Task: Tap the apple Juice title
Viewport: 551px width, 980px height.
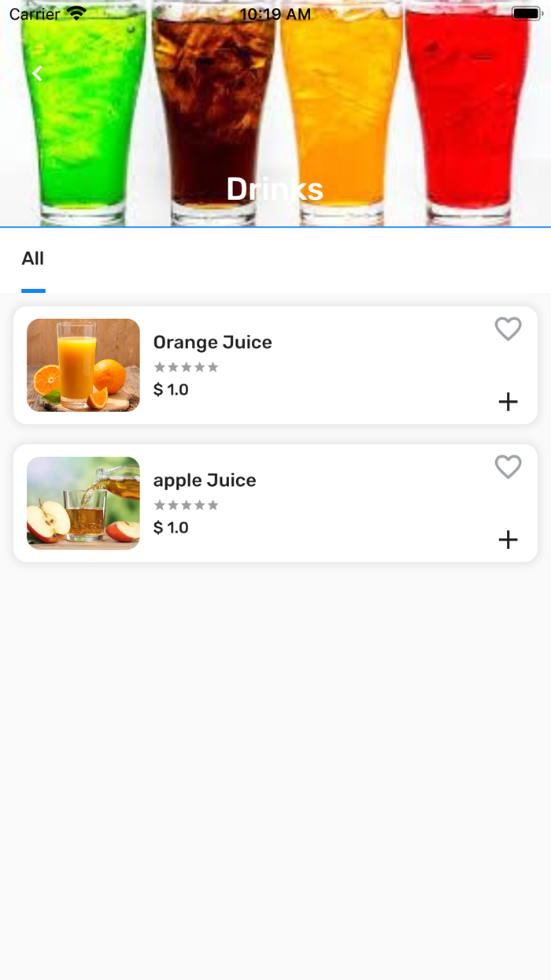Action: point(205,480)
